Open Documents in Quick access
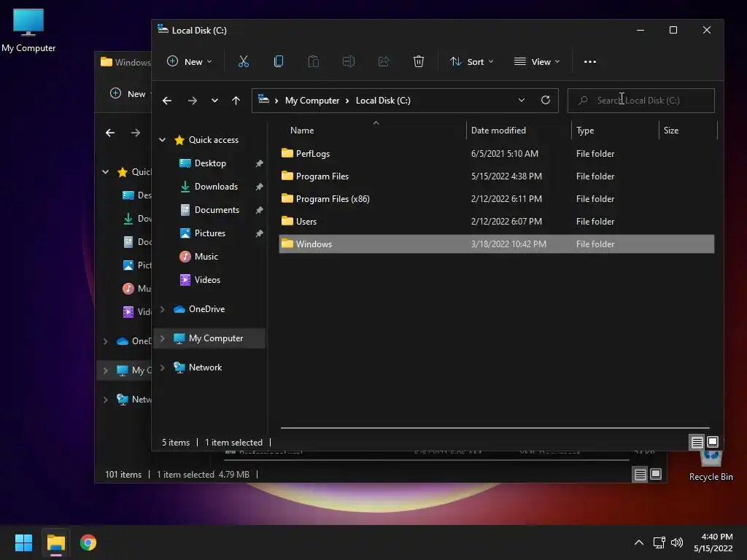747x560 pixels. [217, 210]
